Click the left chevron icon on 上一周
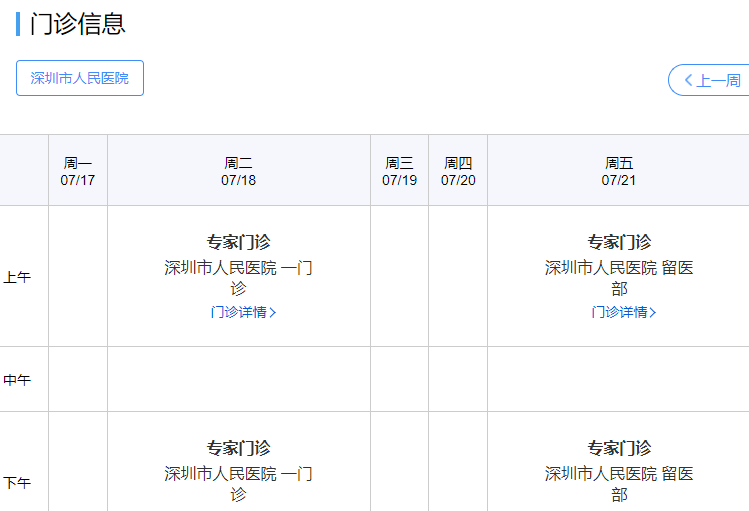 pos(688,80)
